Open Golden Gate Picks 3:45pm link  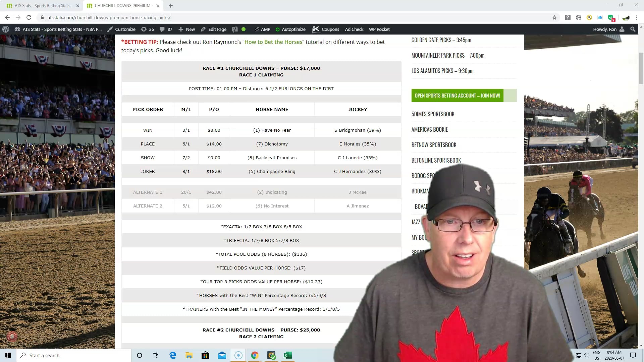pos(441,40)
